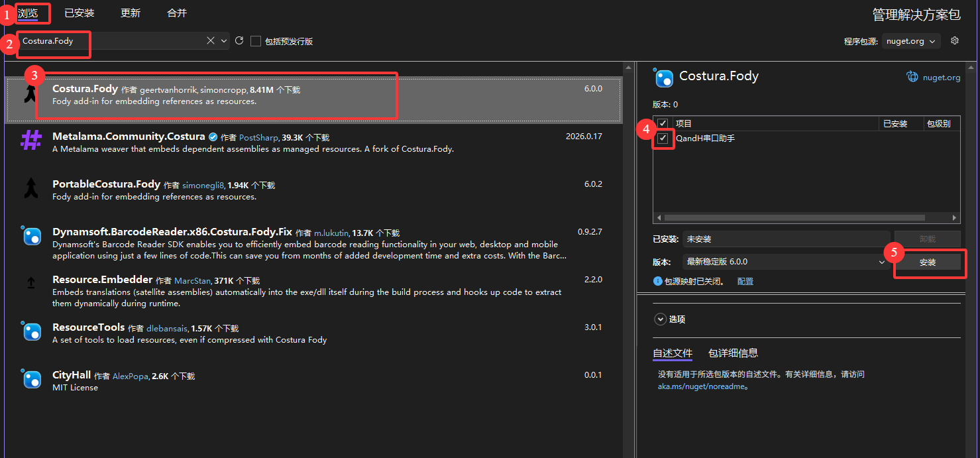This screenshot has height=458, width=980.
Task: Open package source settings gear
Action: [955, 40]
